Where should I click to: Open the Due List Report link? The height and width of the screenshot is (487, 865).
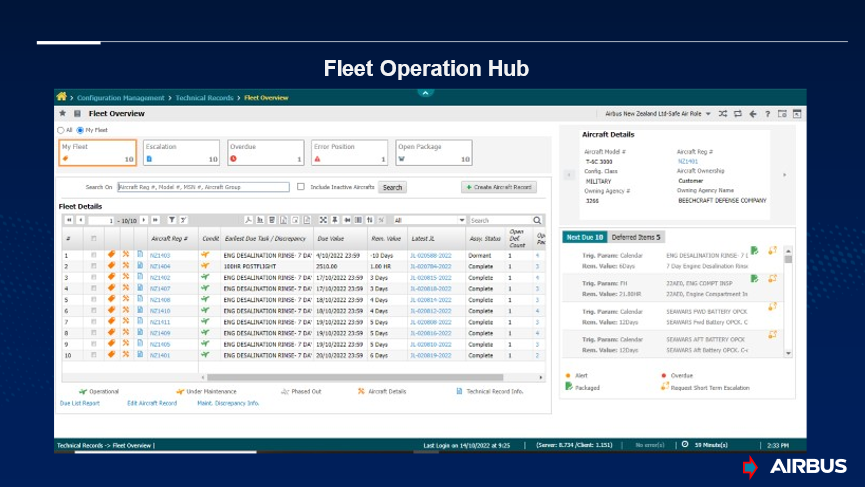[x=80, y=403]
